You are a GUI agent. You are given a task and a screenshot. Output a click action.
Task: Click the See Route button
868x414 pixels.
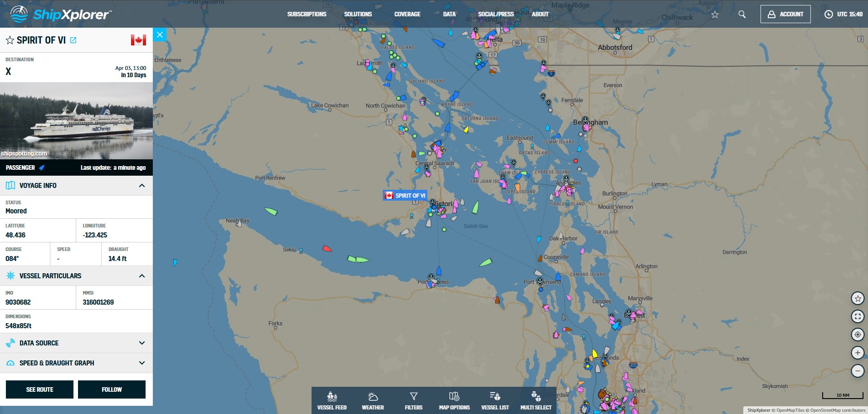39,389
